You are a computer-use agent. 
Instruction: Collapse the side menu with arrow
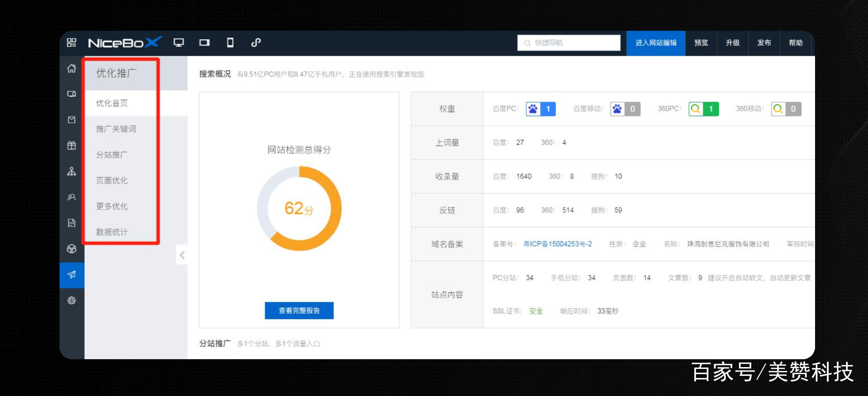(x=182, y=255)
